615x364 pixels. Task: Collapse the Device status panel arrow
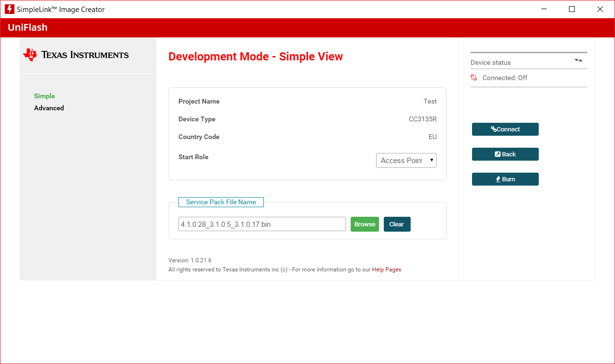578,60
